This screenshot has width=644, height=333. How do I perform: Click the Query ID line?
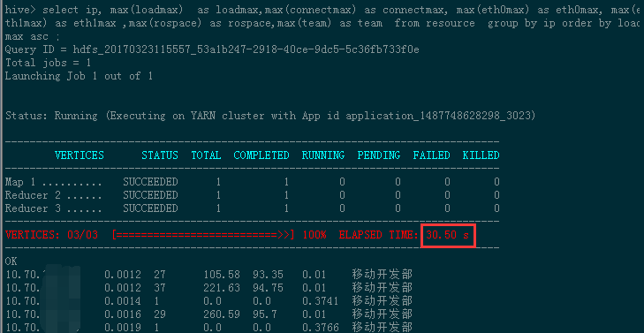coord(212,49)
